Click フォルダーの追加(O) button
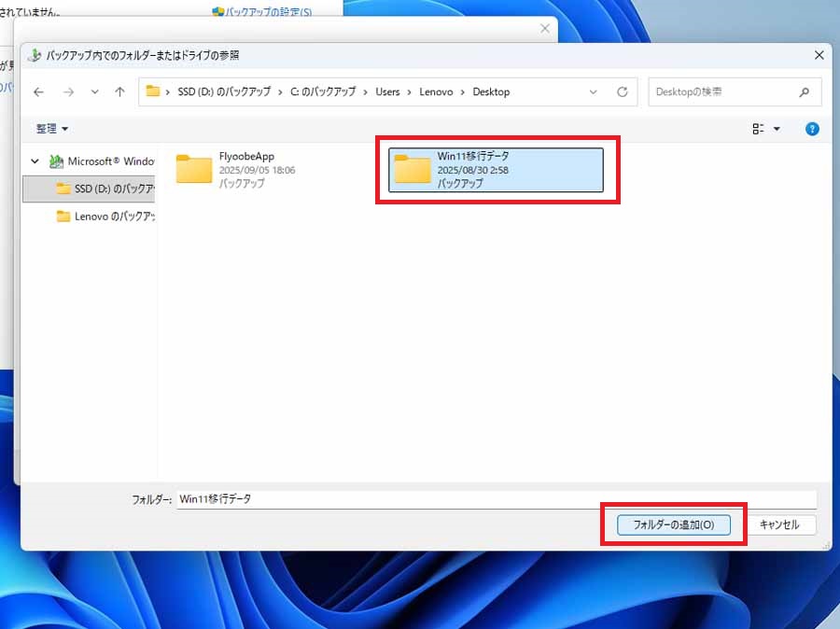 (673, 524)
